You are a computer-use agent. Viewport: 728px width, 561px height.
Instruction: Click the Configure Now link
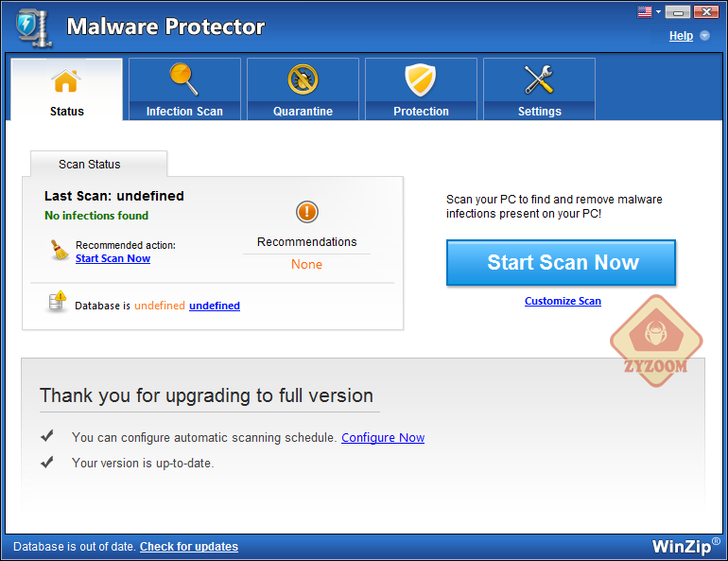tap(383, 437)
